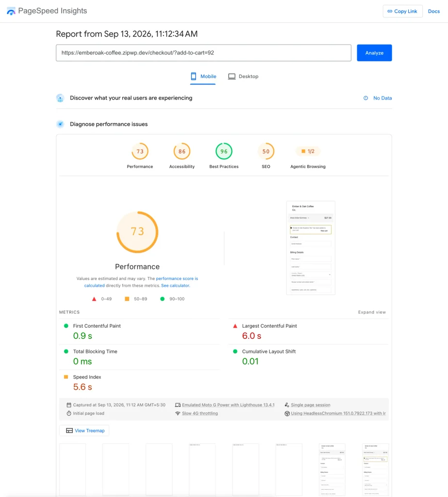Click the No Data link
This screenshot has height=497, width=448.
click(x=382, y=98)
